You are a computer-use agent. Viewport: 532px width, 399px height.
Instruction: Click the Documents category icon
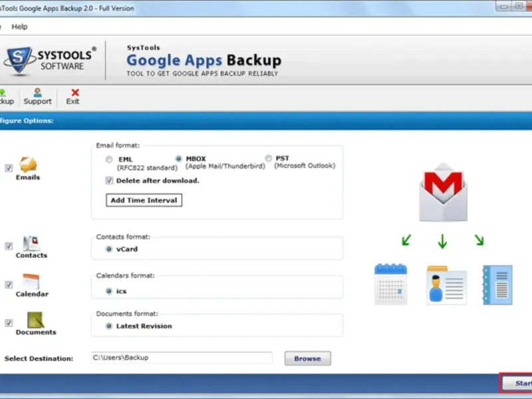tap(35, 320)
